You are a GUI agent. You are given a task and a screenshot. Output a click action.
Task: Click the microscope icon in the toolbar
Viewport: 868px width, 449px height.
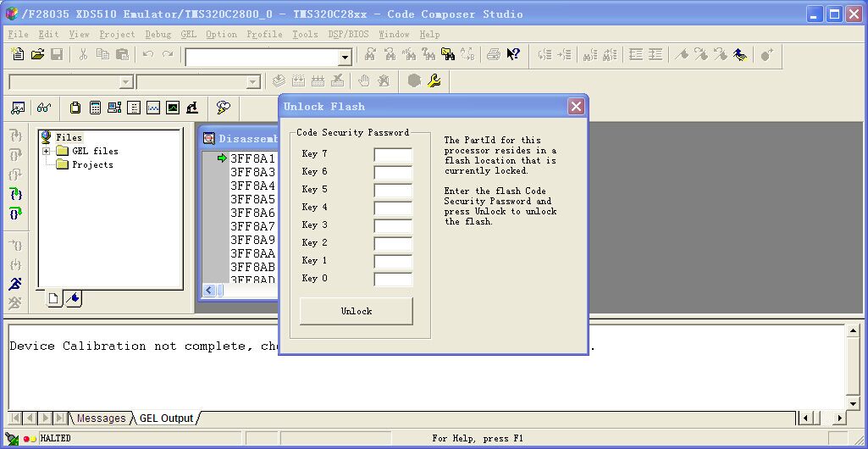192,108
